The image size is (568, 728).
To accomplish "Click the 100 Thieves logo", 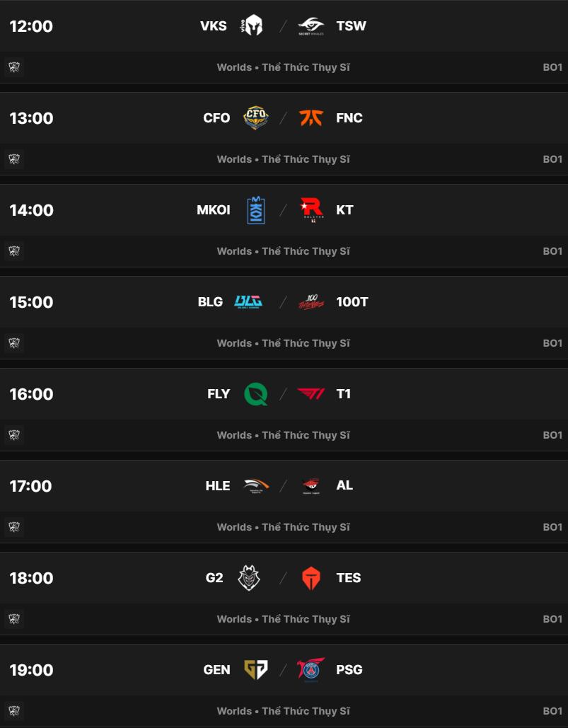I will point(311,302).
